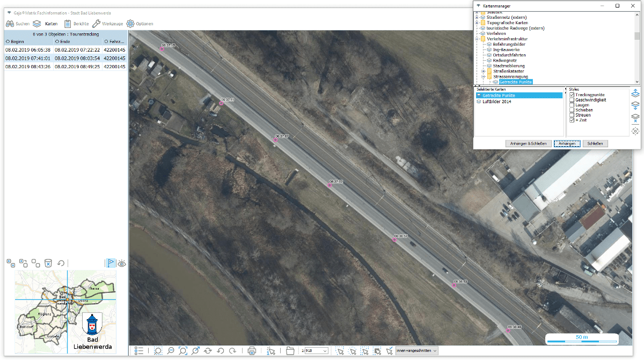Viewport: 644px width, 360px height.
Task: Move selected layer up in Kartenmanager
Action: pyautogui.click(x=635, y=93)
